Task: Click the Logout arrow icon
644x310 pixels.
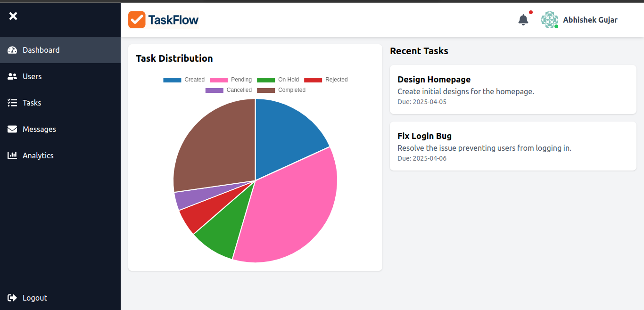Action: (x=12, y=298)
